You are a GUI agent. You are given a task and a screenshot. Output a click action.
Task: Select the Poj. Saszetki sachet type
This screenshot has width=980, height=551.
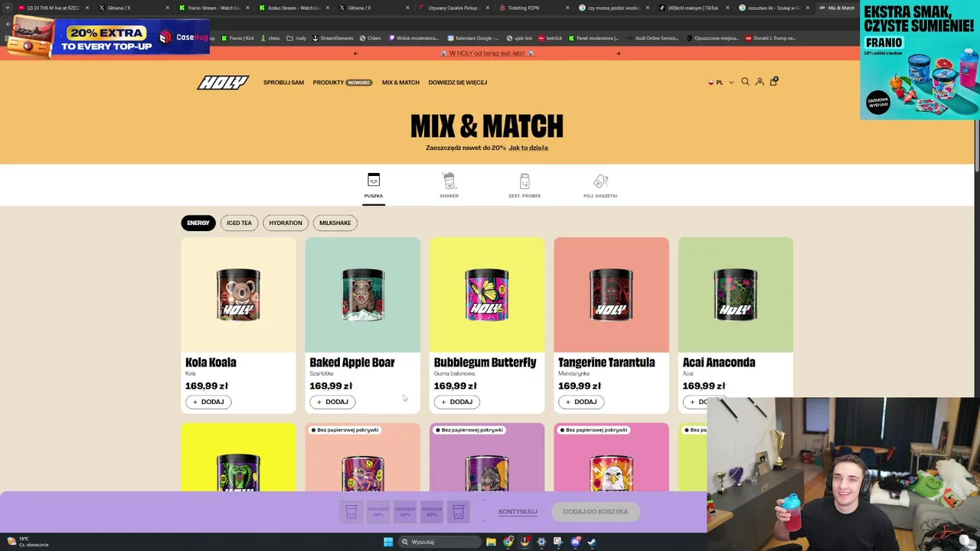600,186
